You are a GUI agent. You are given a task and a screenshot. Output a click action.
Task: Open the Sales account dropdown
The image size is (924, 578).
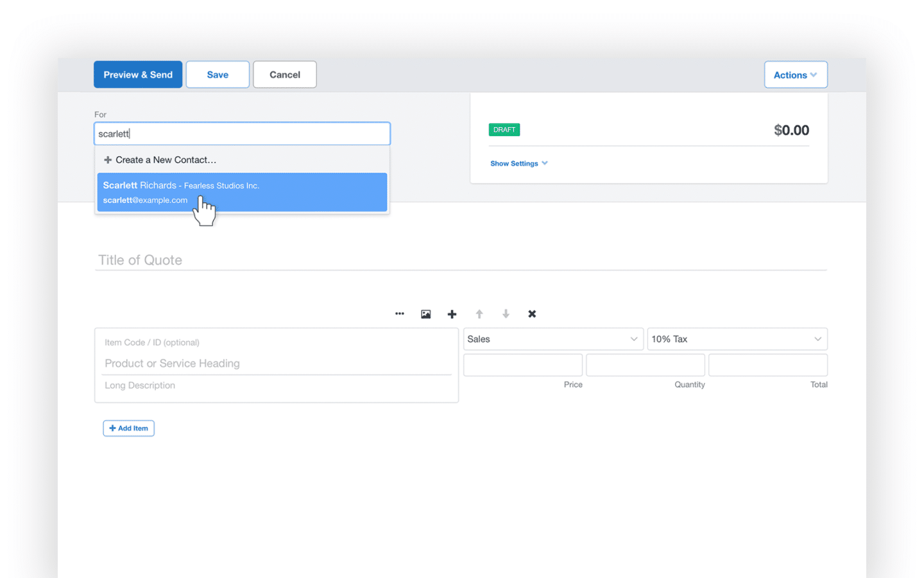click(x=553, y=338)
